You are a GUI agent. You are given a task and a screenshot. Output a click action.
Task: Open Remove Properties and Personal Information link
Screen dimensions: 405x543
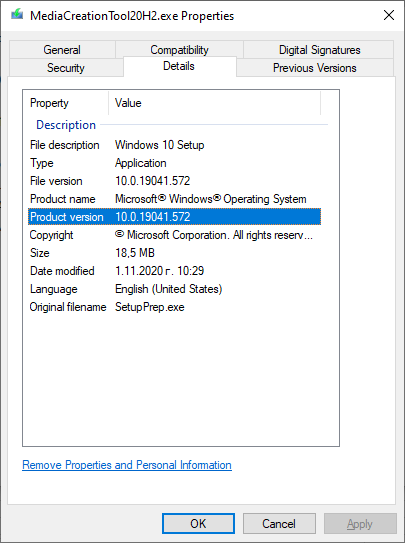[127, 465]
